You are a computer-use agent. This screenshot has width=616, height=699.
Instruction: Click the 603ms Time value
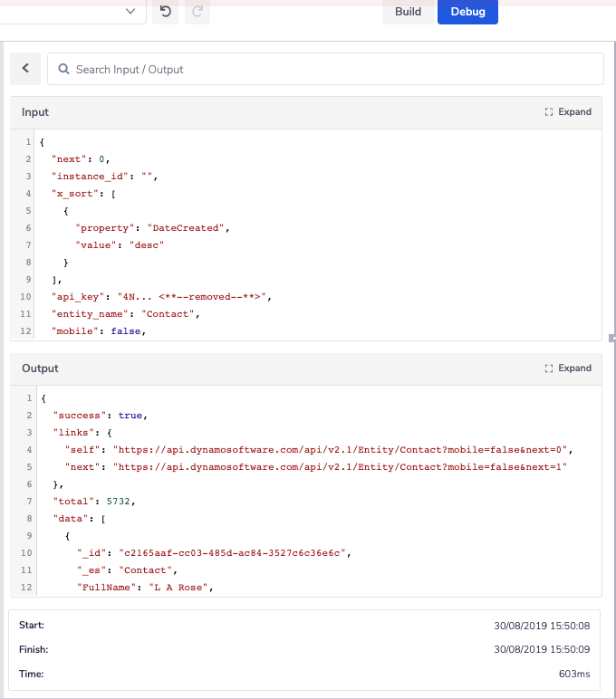574,674
